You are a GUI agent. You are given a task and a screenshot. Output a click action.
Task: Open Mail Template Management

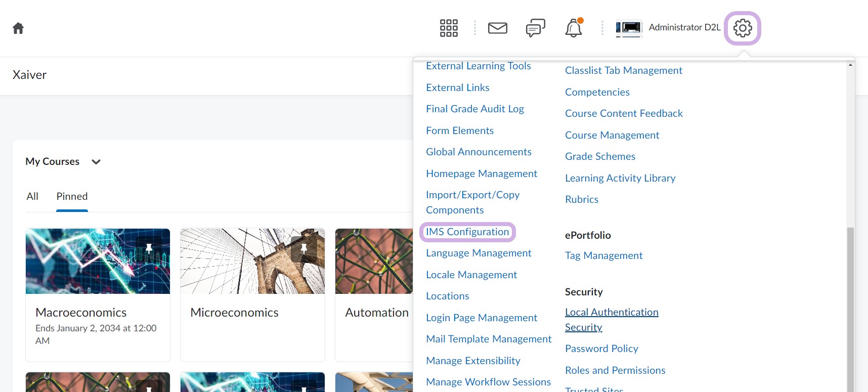tap(489, 339)
